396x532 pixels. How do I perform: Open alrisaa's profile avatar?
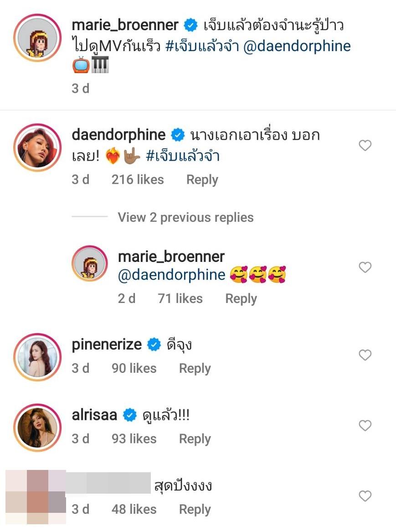tap(37, 427)
